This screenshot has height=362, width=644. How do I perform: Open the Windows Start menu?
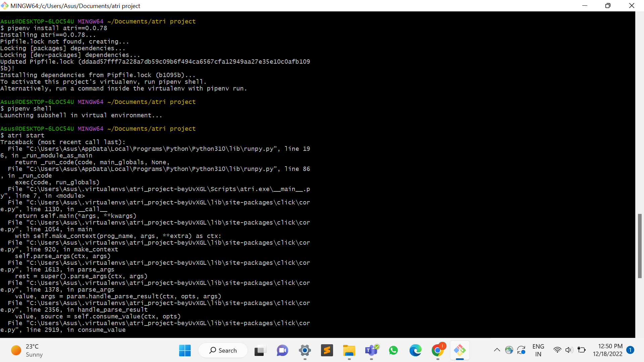click(x=185, y=350)
